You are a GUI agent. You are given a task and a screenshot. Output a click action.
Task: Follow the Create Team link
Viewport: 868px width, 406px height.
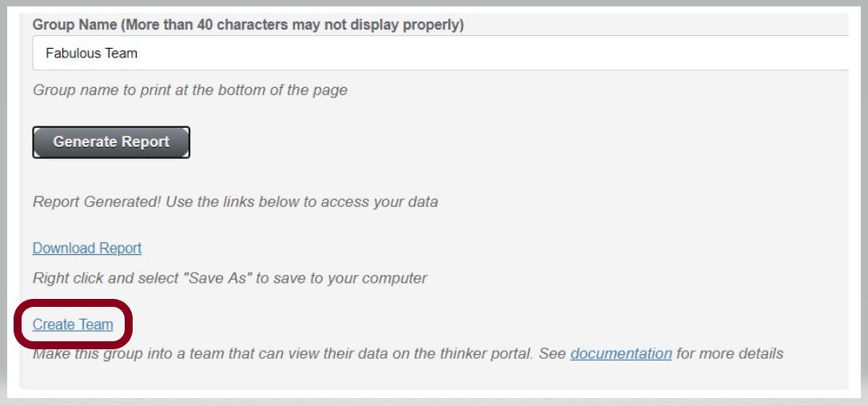(x=73, y=324)
